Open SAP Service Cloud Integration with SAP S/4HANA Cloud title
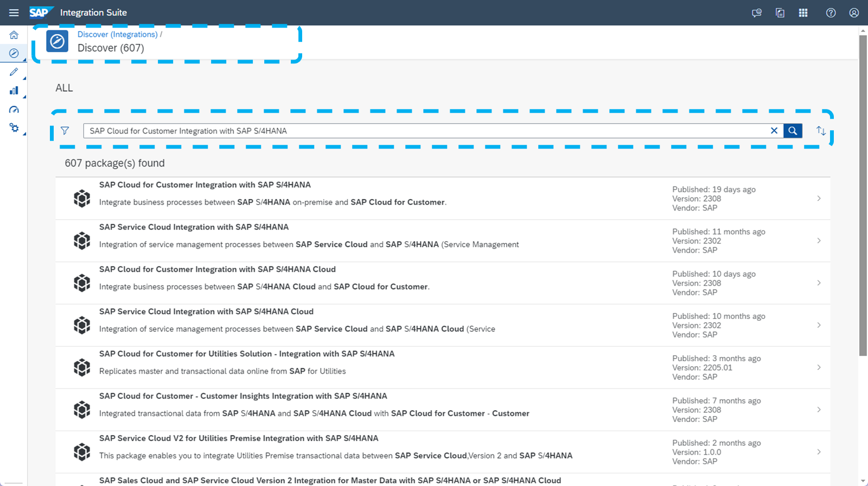868x486 pixels. click(207, 312)
